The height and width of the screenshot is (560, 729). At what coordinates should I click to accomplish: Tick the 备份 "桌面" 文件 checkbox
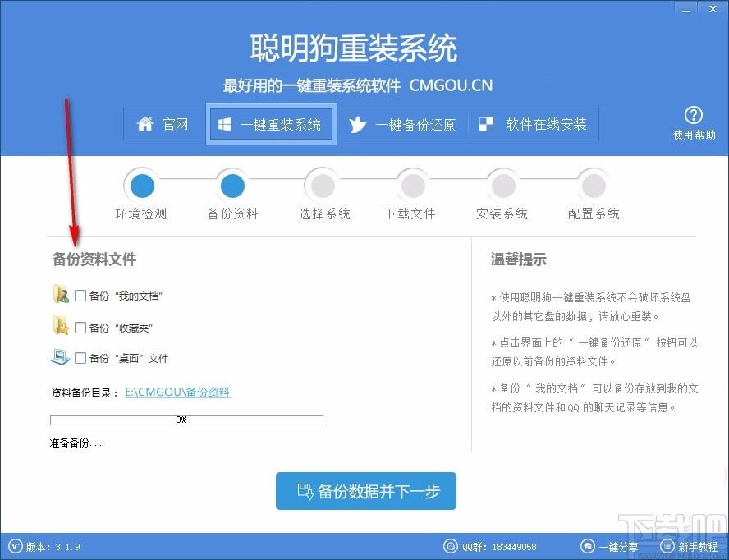[x=80, y=358]
